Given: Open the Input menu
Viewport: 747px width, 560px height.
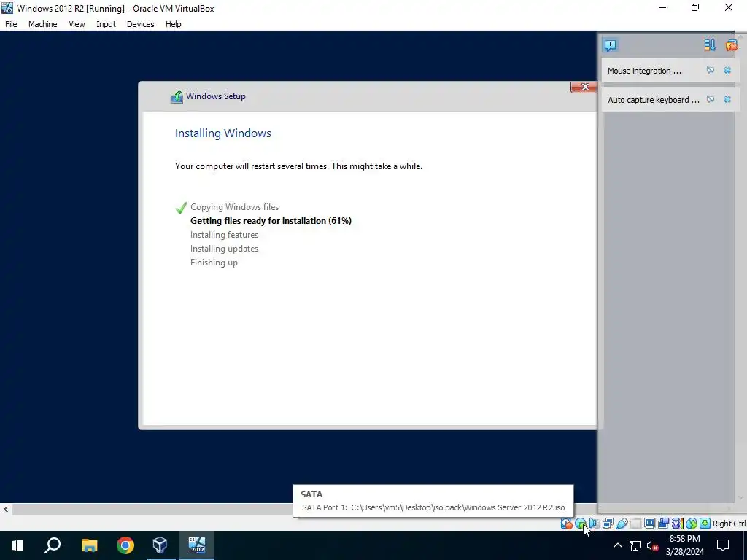Looking at the screenshot, I should pyautogui.click(x=106, y=24).
